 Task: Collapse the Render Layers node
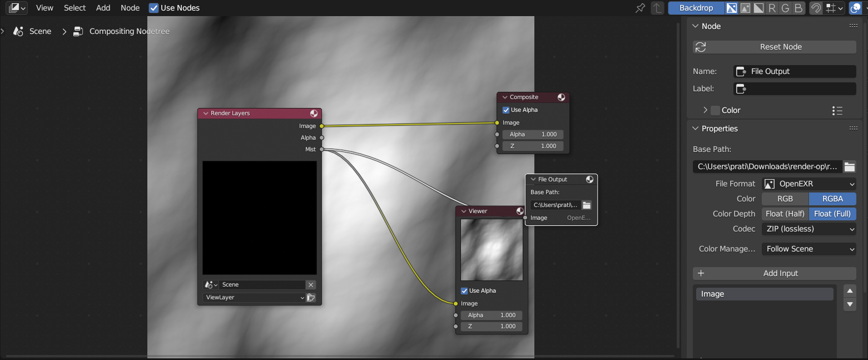(205, 113)
